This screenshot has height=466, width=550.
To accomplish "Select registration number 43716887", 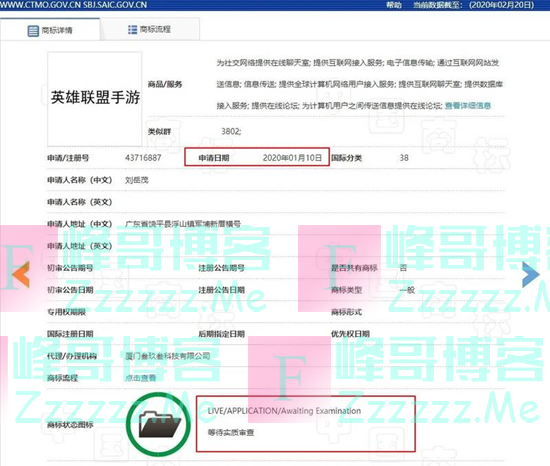I will [x=143, y=158].
